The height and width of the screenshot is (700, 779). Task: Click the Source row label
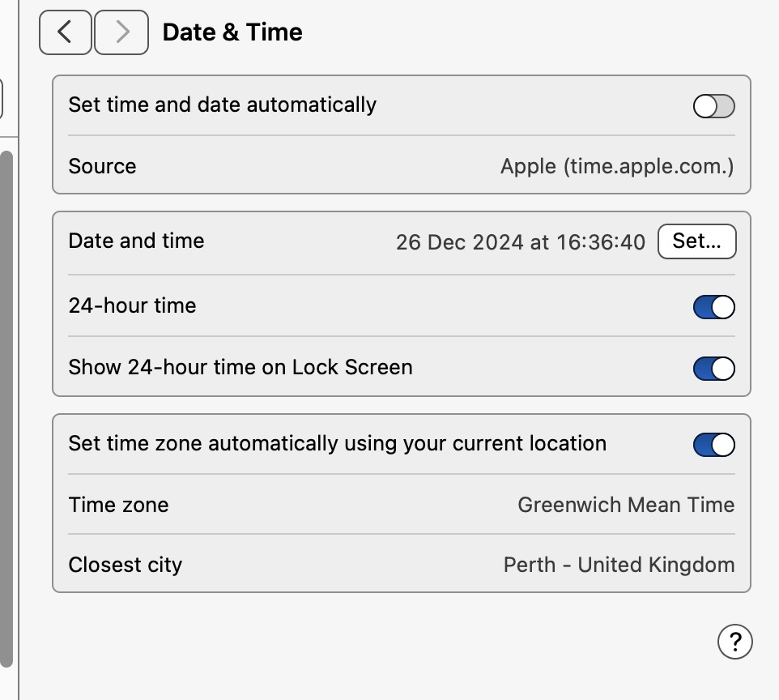pos(102,167)
